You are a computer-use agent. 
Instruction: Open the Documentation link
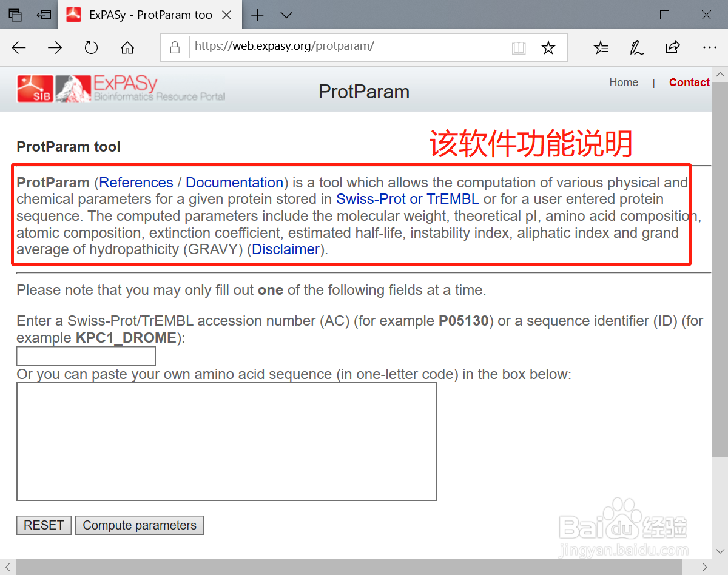pyautogui.click(x=235, y=183)
